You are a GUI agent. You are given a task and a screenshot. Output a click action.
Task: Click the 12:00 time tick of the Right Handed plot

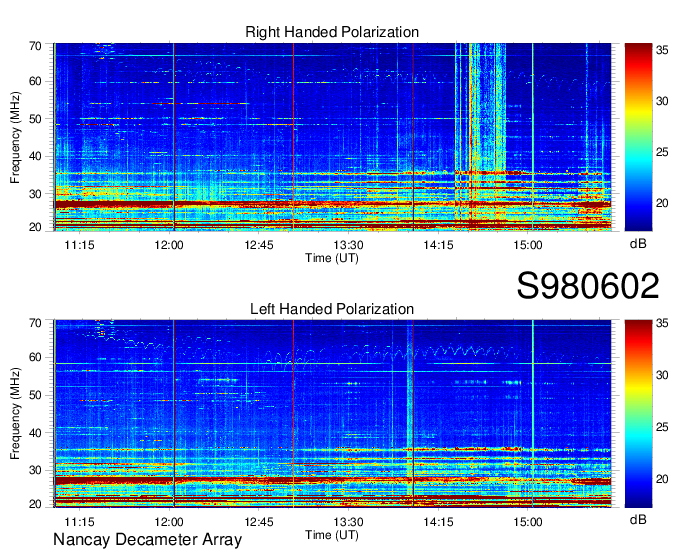pos(169,245)
